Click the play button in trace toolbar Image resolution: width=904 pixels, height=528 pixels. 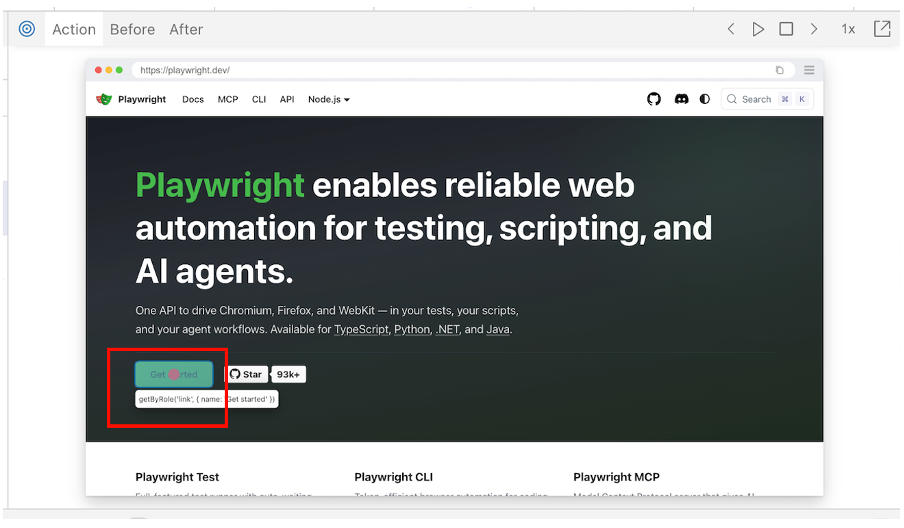[x=758, y=29]
